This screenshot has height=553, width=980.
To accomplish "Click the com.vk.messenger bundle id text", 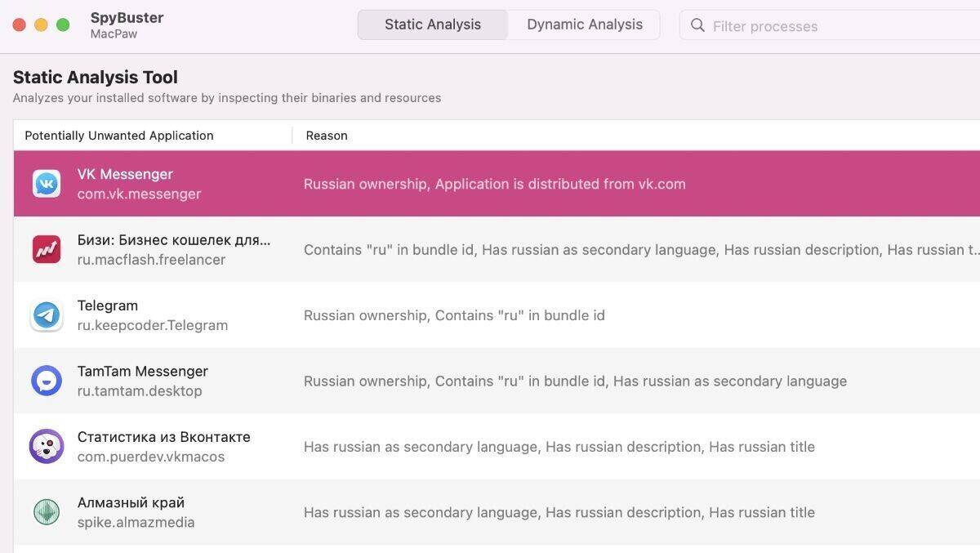I will tap(139, 194).
